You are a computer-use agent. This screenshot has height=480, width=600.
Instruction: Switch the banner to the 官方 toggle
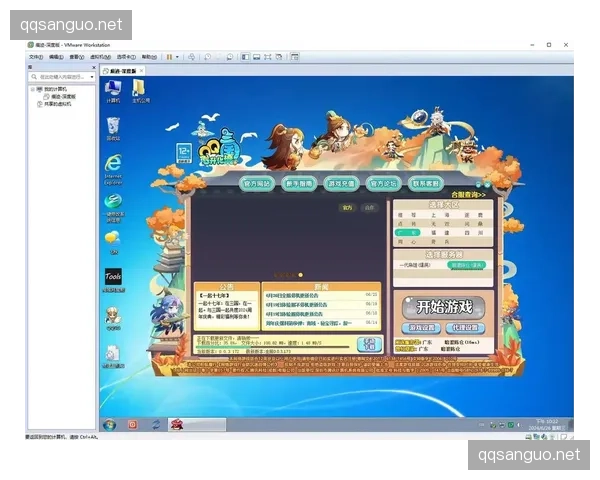[347, 208]
